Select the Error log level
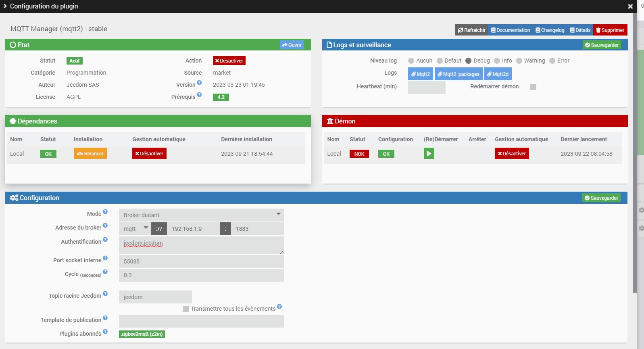Viewport: 644px width, 349px height. coord(552,61)
